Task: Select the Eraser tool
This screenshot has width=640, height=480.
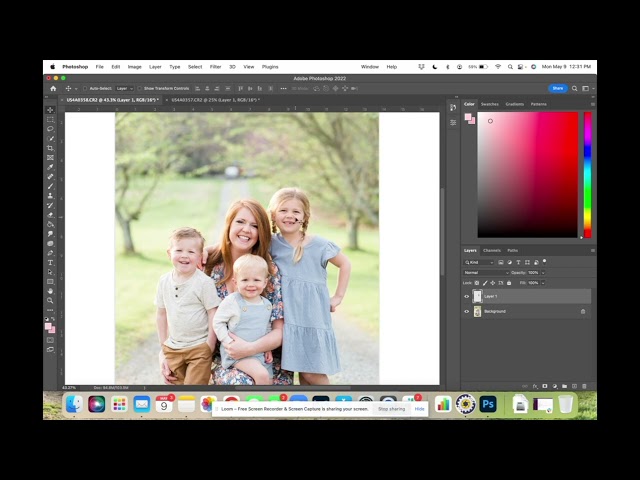Action: click(x=50, y=215)
